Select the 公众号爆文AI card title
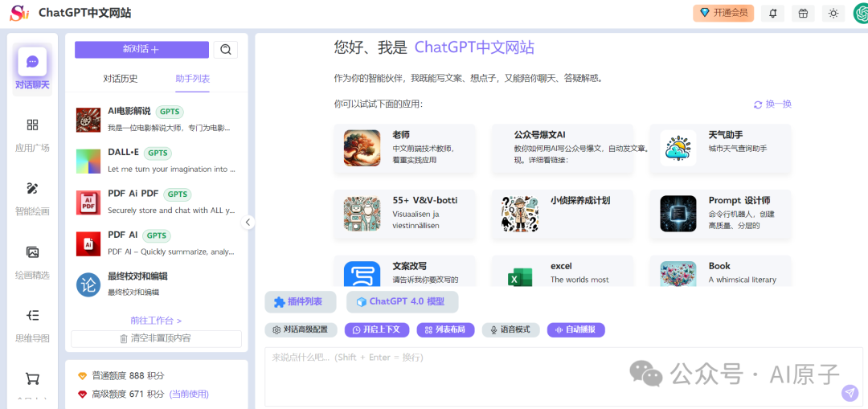This screenshot has height=409, width=868. tap(540, 134)
